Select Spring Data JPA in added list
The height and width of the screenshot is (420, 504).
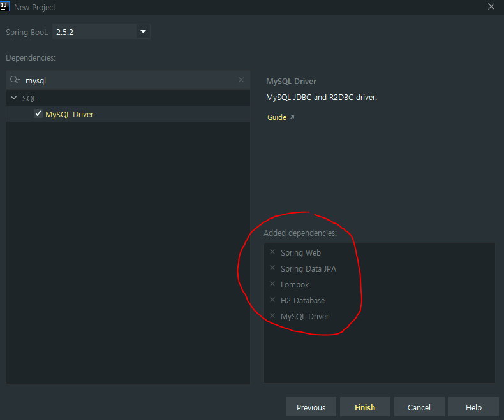pyautogui.click(x=308, y=269)
